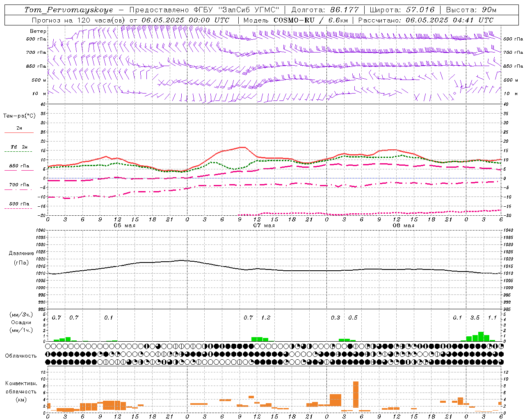Image resolution: width=525 pixels, height=420 pixels.
Task: Click the tallest green precipitation bar
Action: point(481,337)
